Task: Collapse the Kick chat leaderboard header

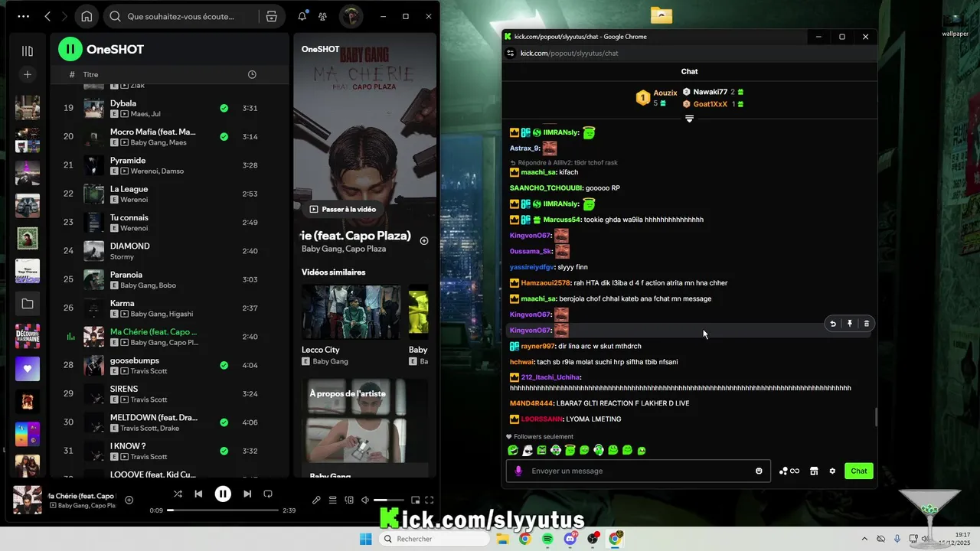Action: (x=689, y=119)
